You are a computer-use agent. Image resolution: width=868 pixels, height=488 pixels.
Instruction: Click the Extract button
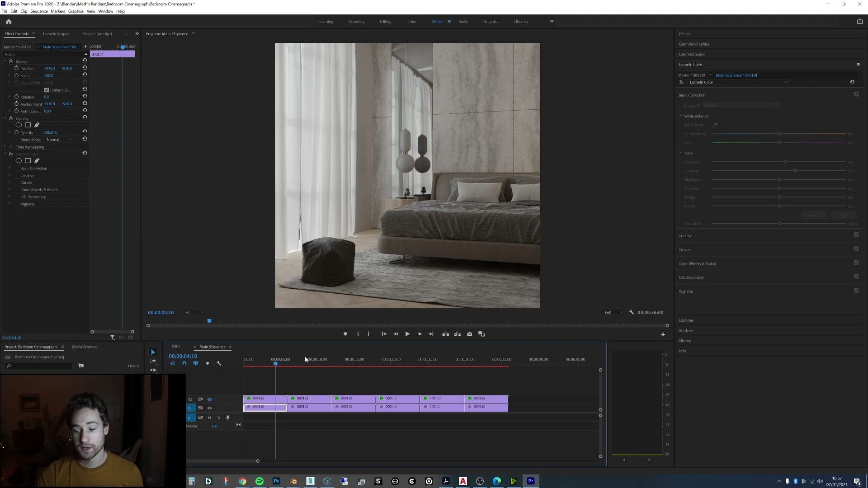click(458, 334)
